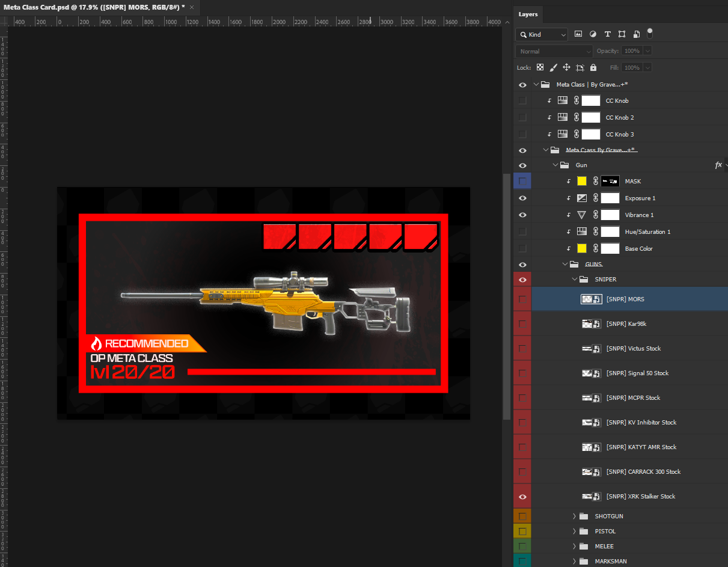Open the Normal blend mode dropdown

554,51
